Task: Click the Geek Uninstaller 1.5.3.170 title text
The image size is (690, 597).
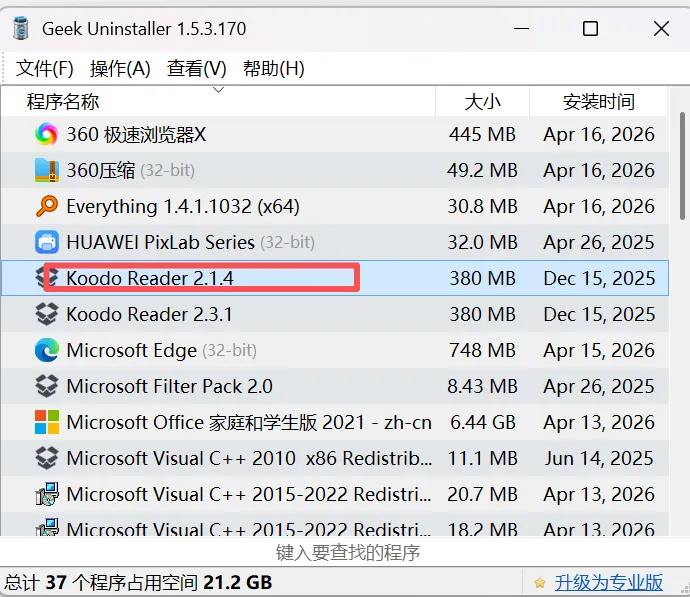Action: [x=144, y=29]
